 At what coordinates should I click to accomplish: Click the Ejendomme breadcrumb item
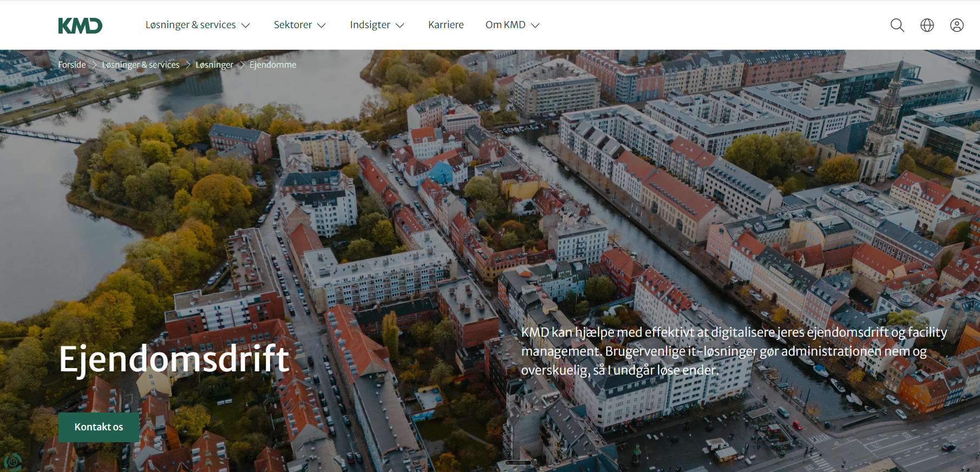coord(273,64)
